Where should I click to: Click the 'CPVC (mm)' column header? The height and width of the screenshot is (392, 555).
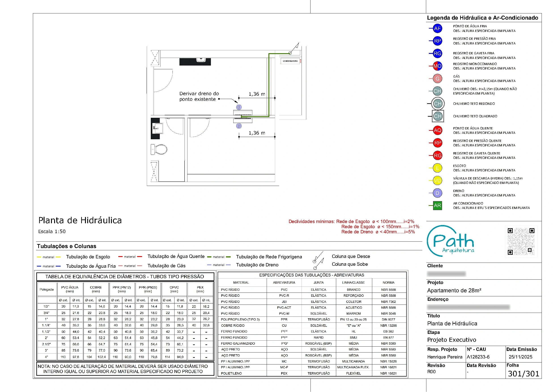point(174,289)
